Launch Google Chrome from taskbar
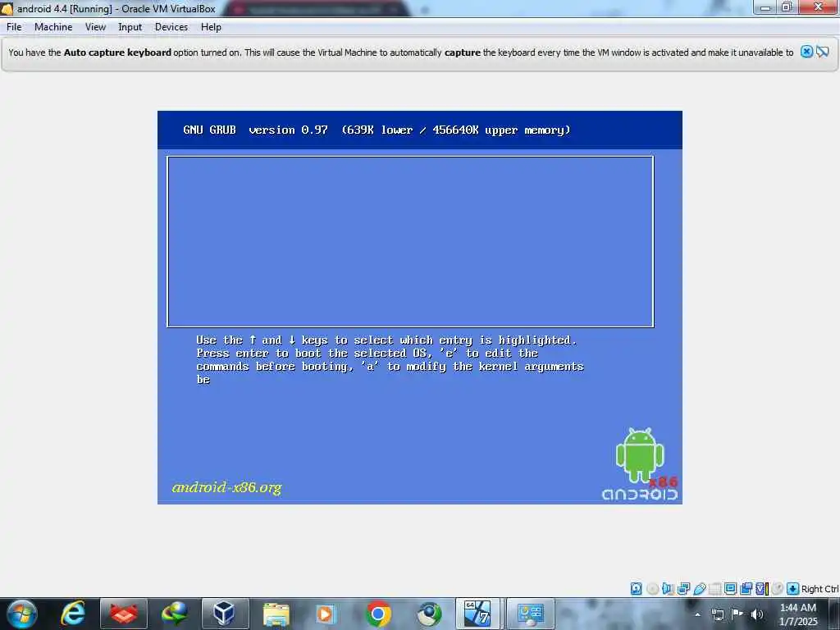Image resolution: width=840 pixels, height=630 pixels. (x=378, y=614)
